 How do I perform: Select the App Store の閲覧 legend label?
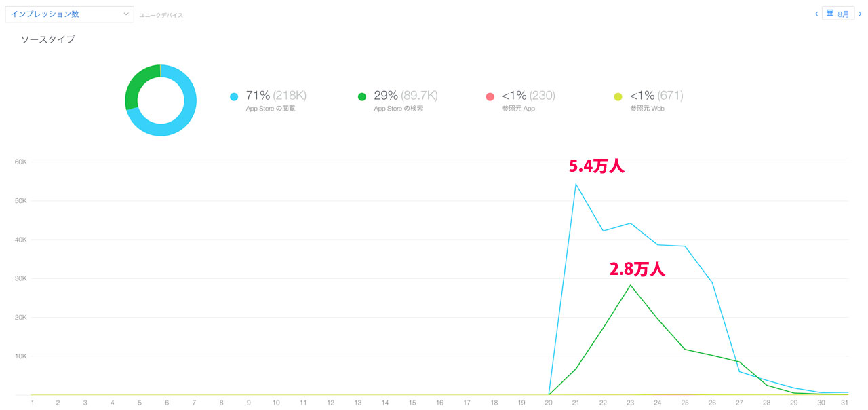pos(271,109)
